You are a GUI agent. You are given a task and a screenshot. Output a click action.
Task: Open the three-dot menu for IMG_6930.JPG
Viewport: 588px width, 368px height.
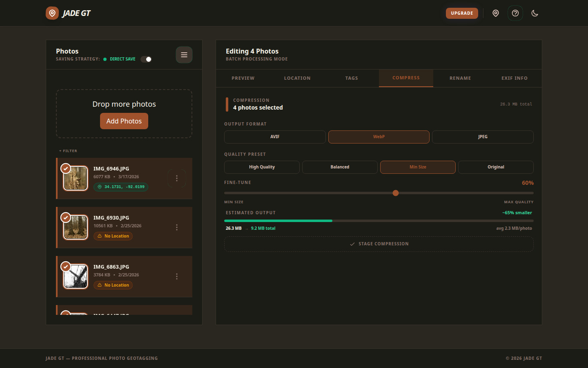pos(177,227)
